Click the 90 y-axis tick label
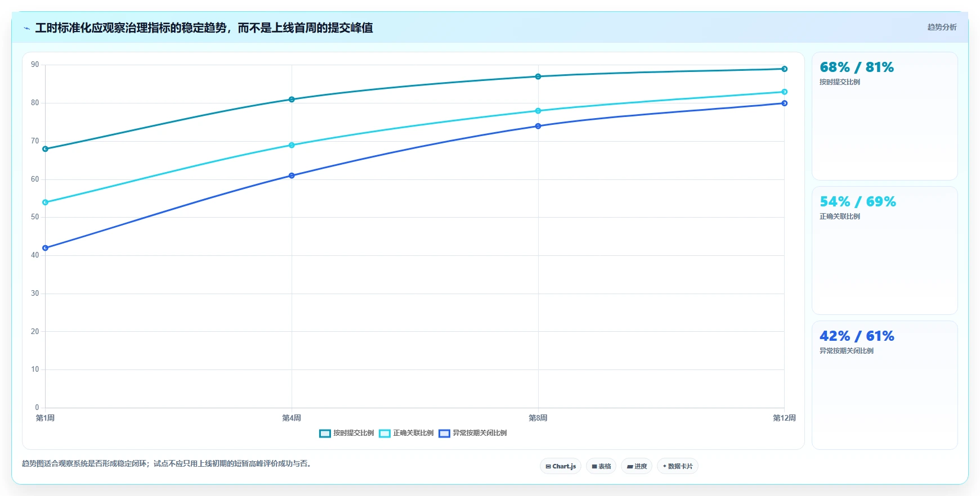This screenshot has height=496, width=980. point(35,65)
